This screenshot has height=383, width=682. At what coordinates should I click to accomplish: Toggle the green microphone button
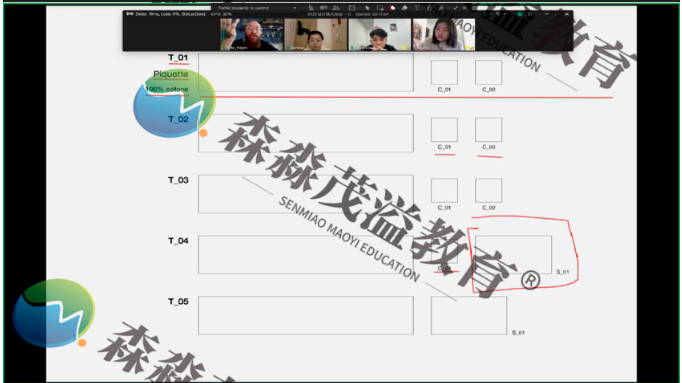tap(484, 14)
